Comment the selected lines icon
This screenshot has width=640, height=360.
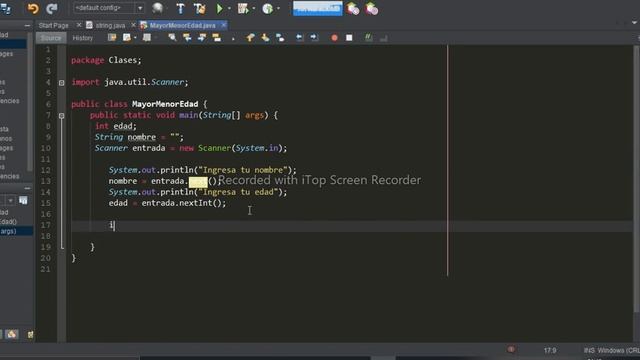(x=369, y=38)
